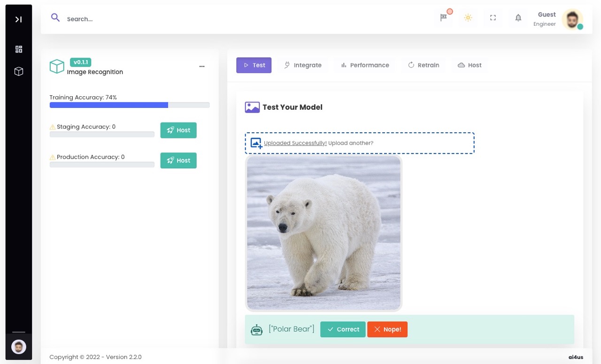Screen dimensions: 601x364
Task: Click Host button for Staging Accuracy
Action: coord(178,130)
